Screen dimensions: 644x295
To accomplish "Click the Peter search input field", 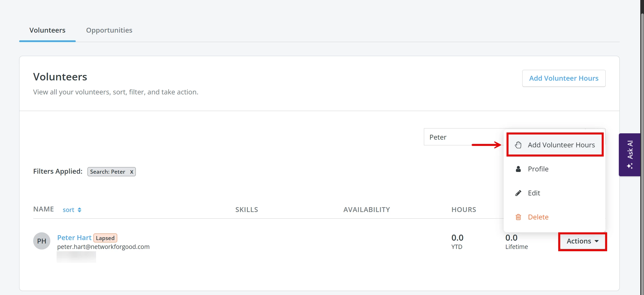I will coord(463,137).
